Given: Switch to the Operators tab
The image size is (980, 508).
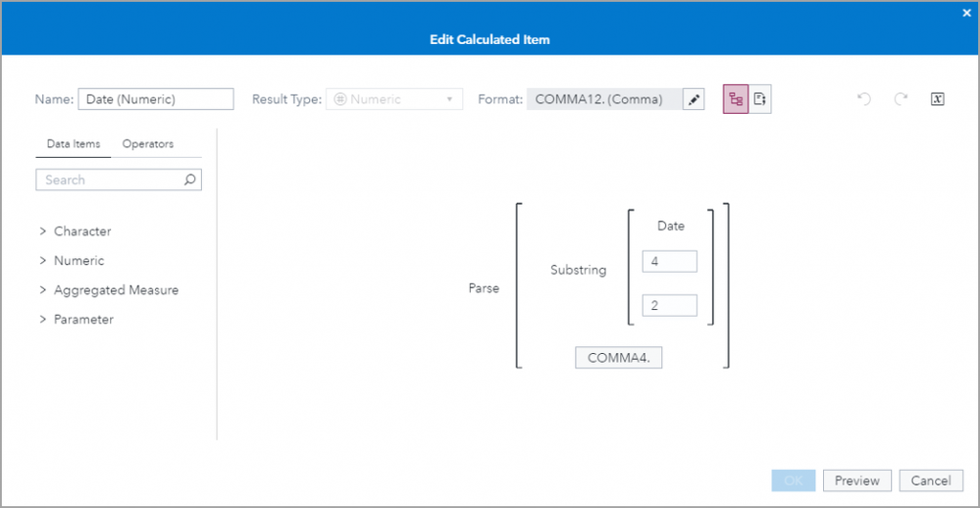Looking at the screenshot, I should pos(148,144).
